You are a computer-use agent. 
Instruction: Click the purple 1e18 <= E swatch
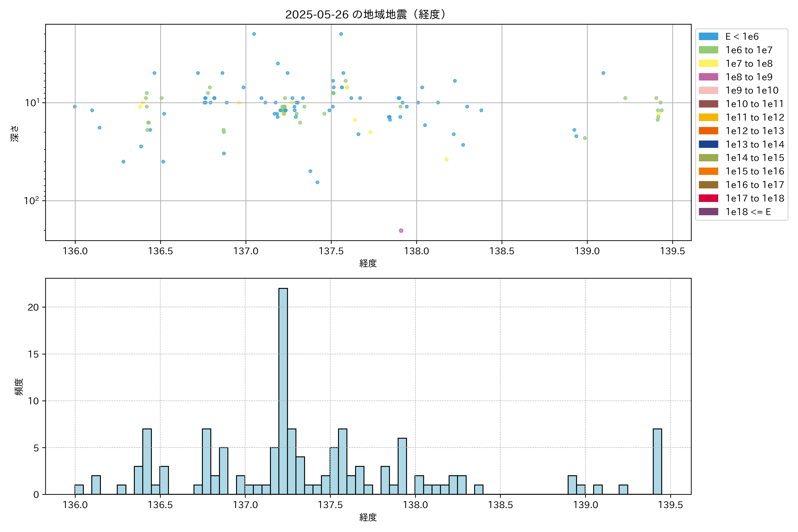click(x=708, y=212)
